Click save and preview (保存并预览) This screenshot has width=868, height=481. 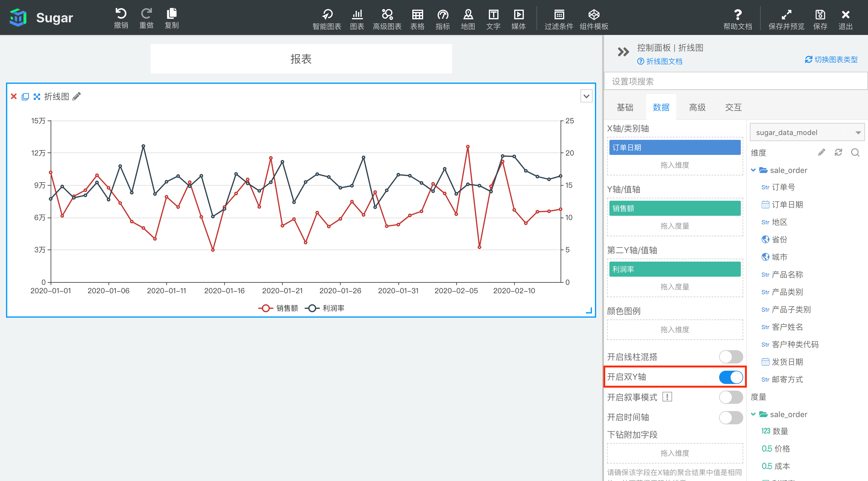click(786, 19)
